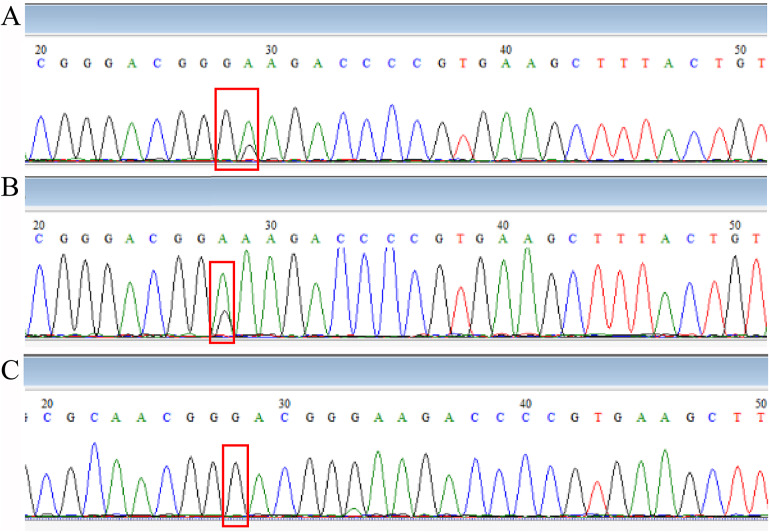This screenshot has height=532, width=769.
Task: Click position number 20 in panel B
Action: (39, 225)
